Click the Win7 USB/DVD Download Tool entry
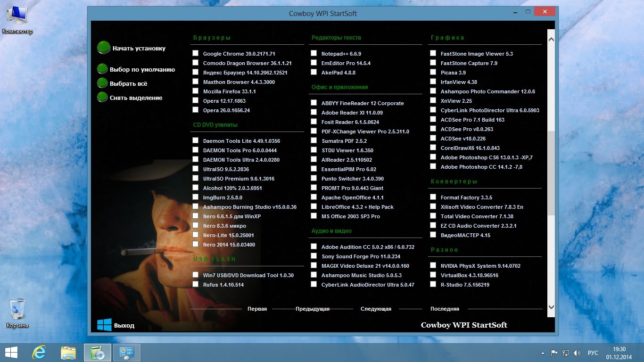This screenshot has height=362, width=644. (x=248, y=275)
